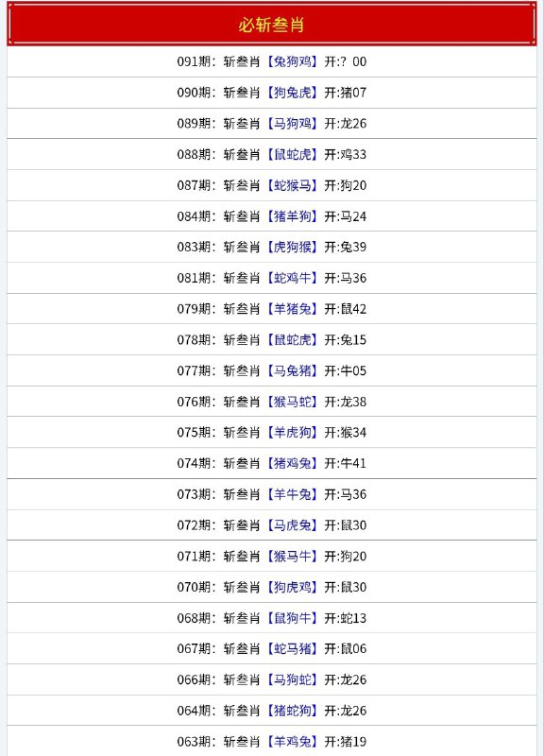544x756 pixels.
Task: Select the 074期 row showing 牛41
Action: 272,463
